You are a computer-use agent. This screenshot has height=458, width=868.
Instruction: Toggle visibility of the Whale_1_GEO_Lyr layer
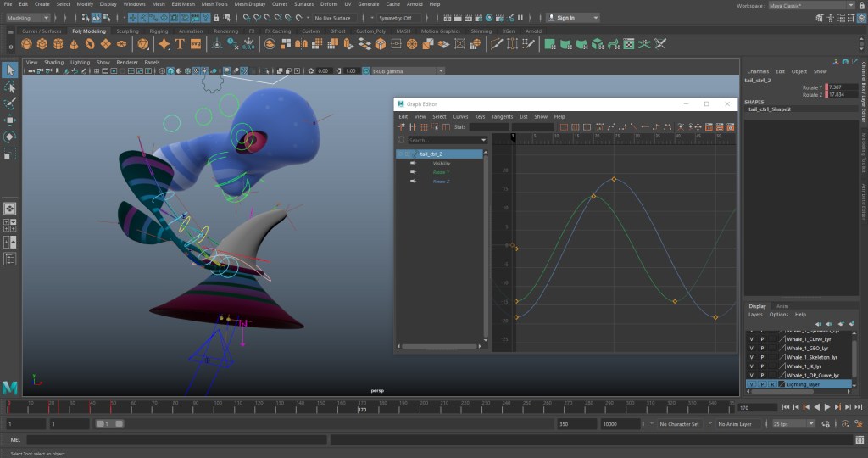[751, 348]
